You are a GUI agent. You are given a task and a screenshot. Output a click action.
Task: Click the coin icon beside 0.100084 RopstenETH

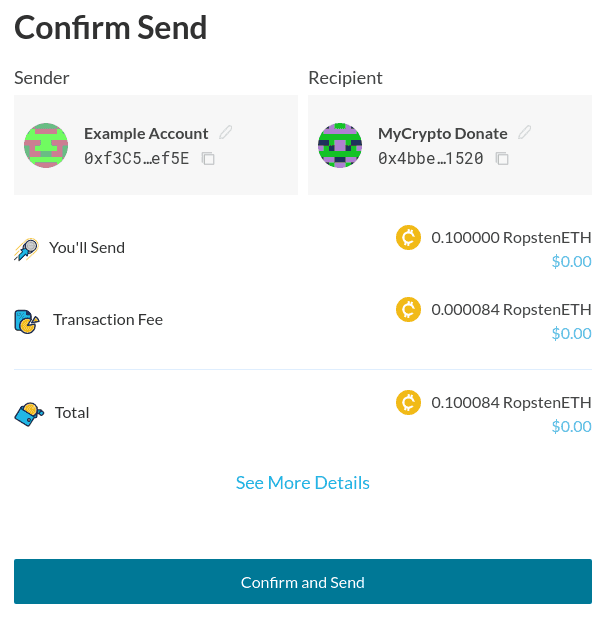pyautogui.click(x=408, y=402)
